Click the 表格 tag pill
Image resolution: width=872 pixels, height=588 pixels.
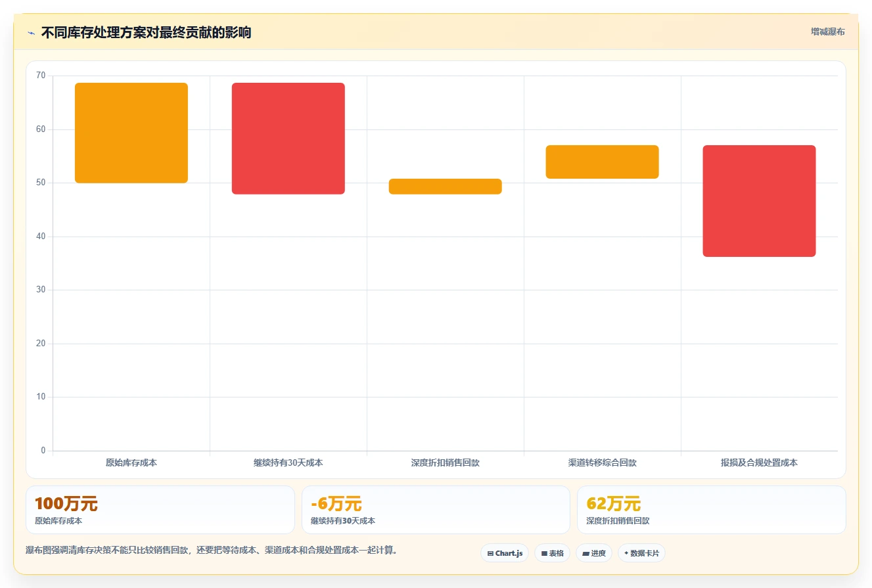[x=552, y=553]
